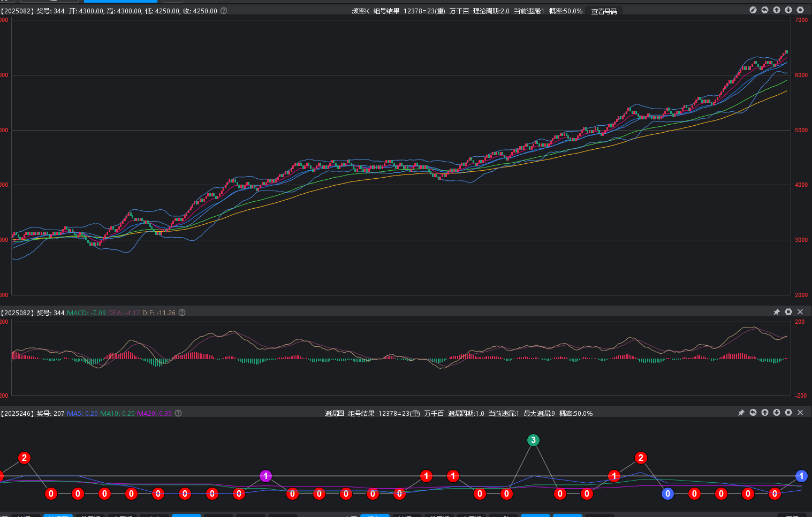Click undo arrow in 遗漏图 panel header

753,413
